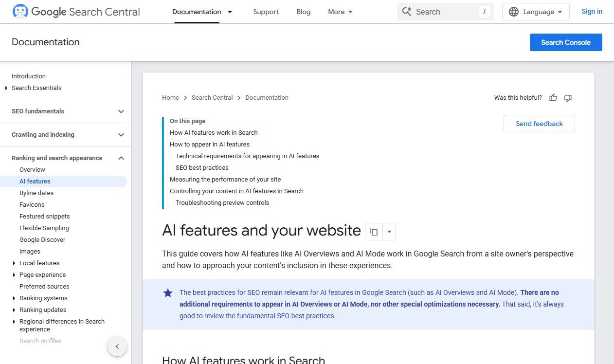This screenshot has width=614, height=364.
Task: Open dropdown arrow next to copy page icon
Action: pos(389,232)
